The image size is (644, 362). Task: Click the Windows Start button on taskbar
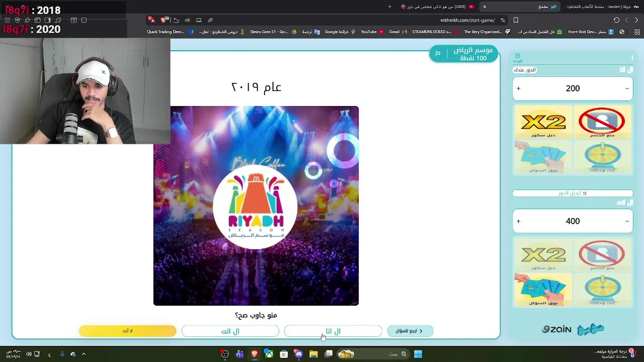pos(418,354)
